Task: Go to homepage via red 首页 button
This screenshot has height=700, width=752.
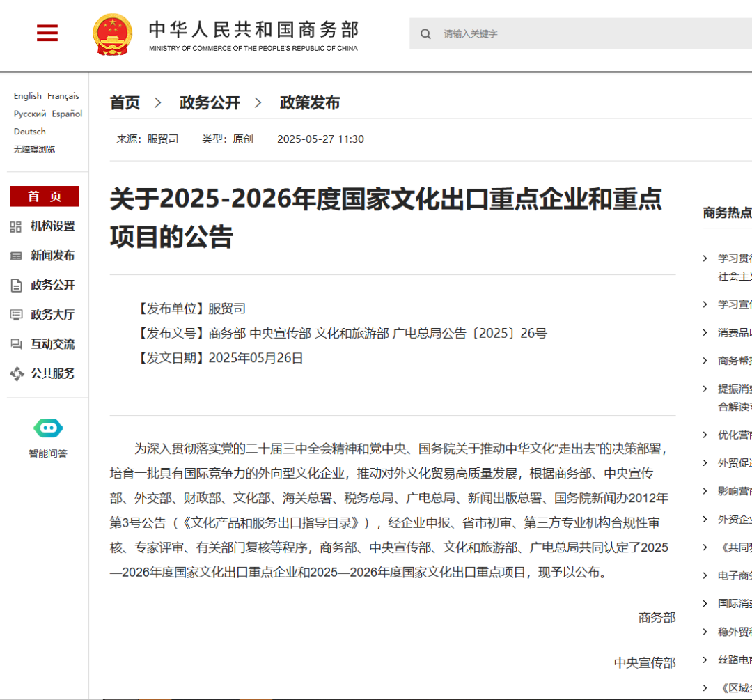Action: [45, 196]
